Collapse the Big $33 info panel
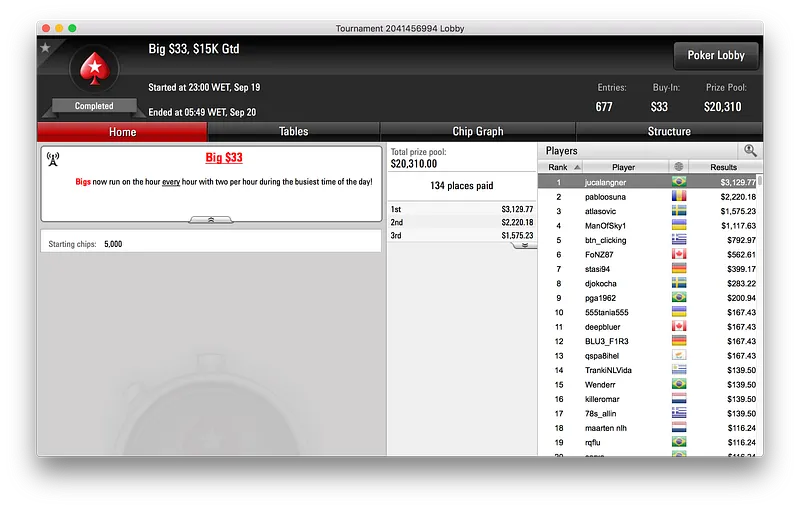This screenshot has width=800, height=509. 211,220
